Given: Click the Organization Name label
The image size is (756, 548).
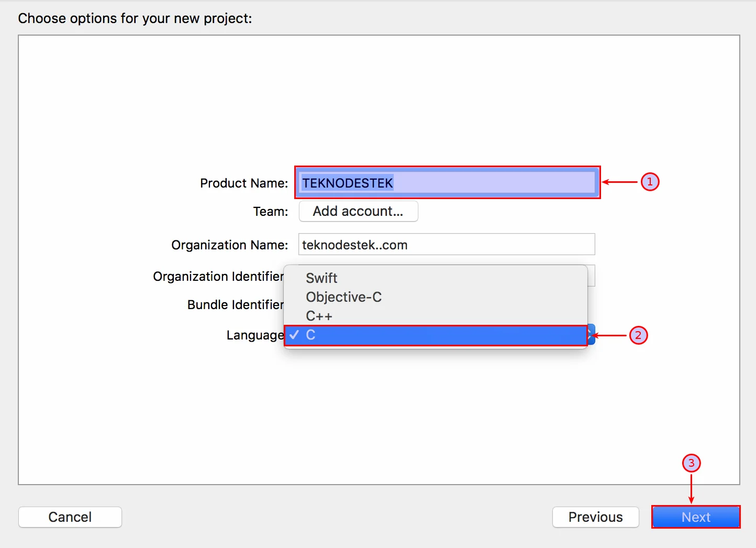Looking at the screenshot, I should point(229,245).
